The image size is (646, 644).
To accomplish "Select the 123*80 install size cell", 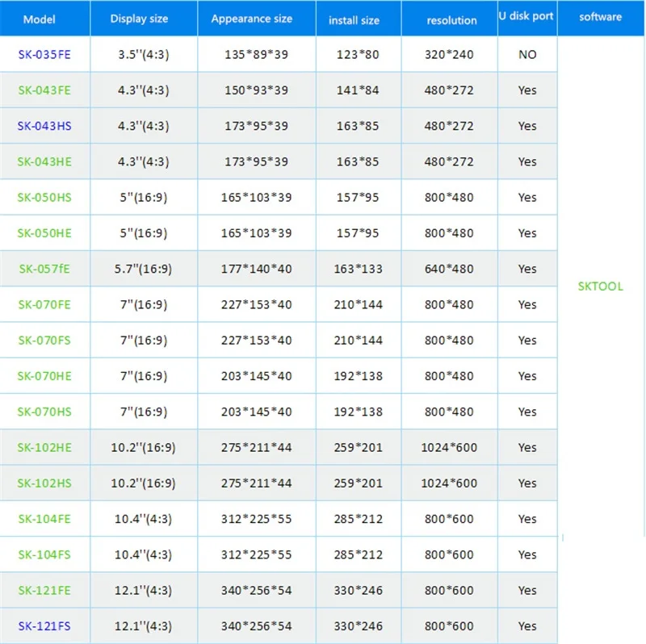I will coord(358,54).
